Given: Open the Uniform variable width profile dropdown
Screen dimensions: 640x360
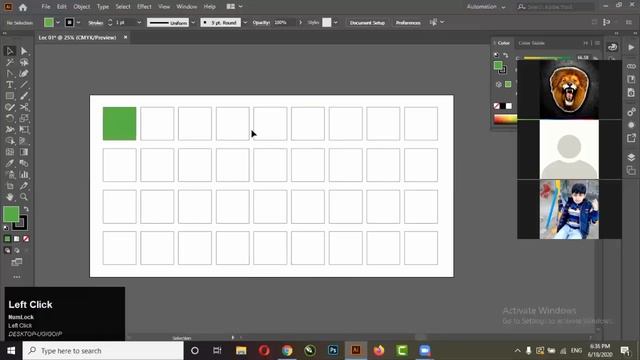Looking at the screenshot, I should pos(193,22).
